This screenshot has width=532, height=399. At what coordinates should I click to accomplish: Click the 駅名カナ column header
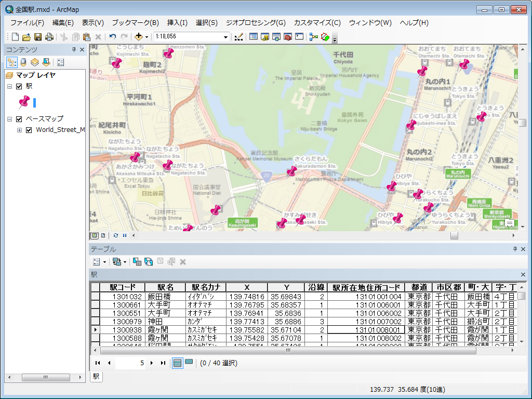pyautogui.click(x=206, y=287)
